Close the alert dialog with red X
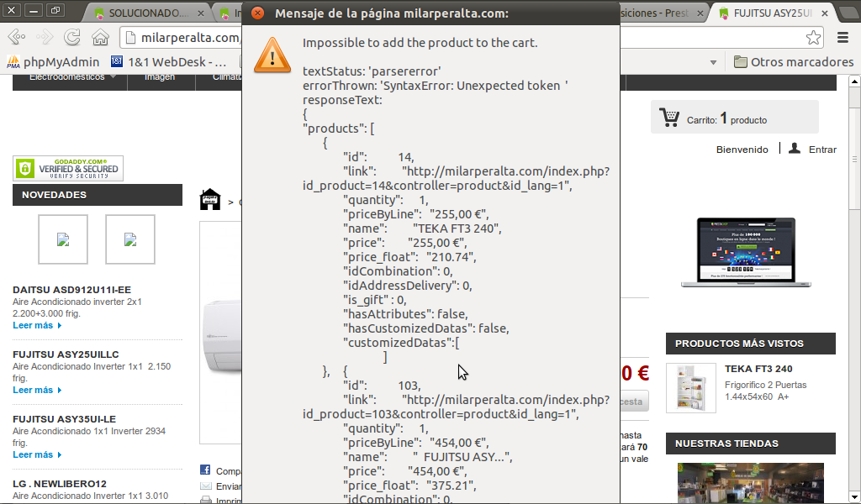This screenshot has width=861, height=504. tap(257, 13)
